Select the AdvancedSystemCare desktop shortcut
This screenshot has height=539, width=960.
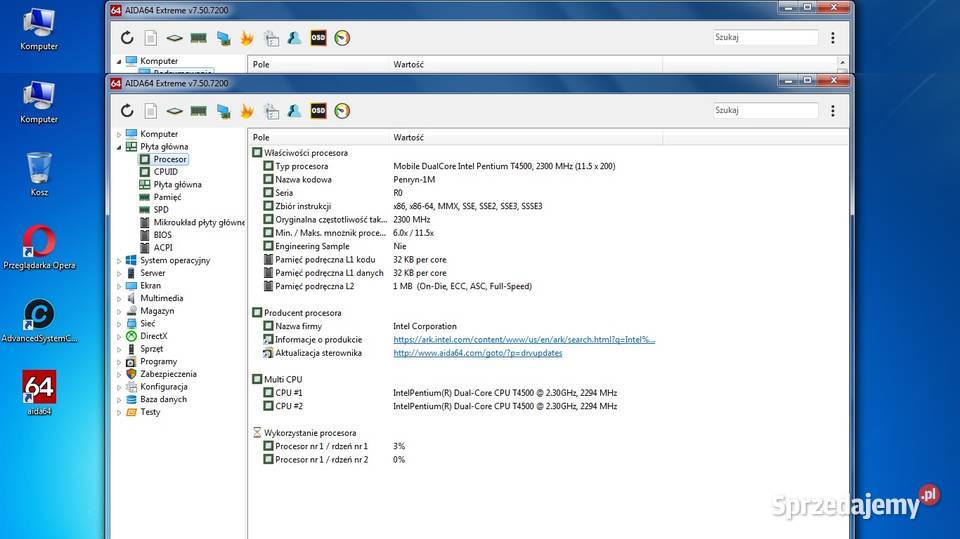[39, 317]
